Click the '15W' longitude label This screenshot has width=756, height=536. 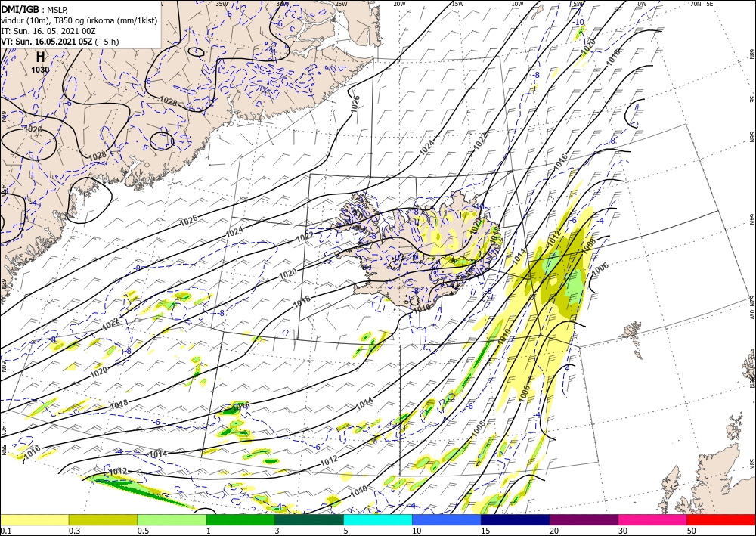pyautogui.click(x=457, y=4)
